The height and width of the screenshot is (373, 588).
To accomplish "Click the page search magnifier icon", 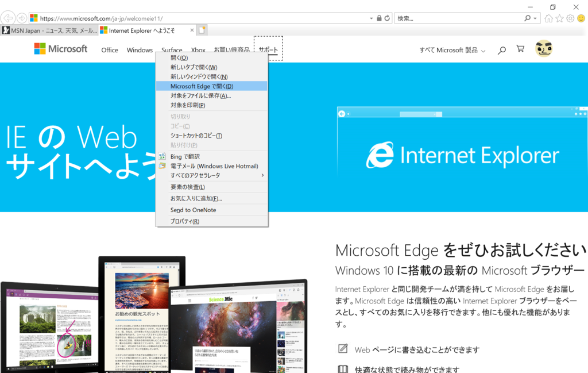I will coord(502,50).
